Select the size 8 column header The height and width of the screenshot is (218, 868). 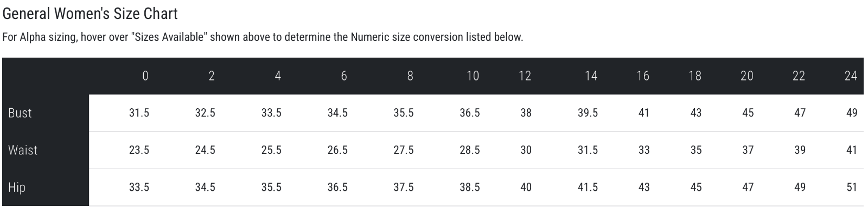(410, 76)
